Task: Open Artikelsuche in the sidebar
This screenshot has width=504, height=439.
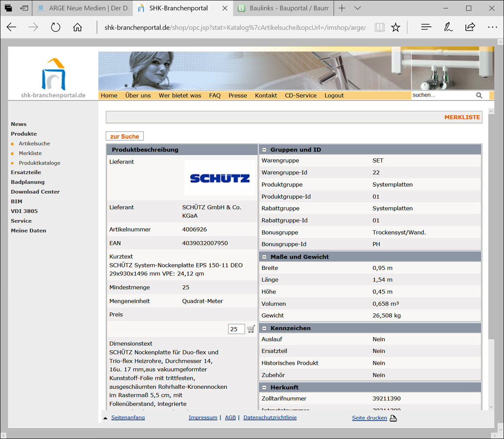Action: tap(34, 144)
